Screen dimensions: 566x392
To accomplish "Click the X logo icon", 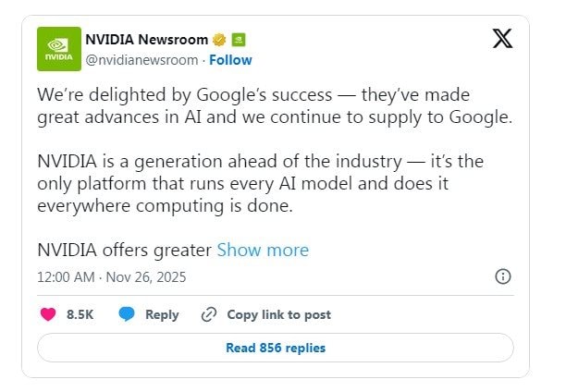I will 502,39.
